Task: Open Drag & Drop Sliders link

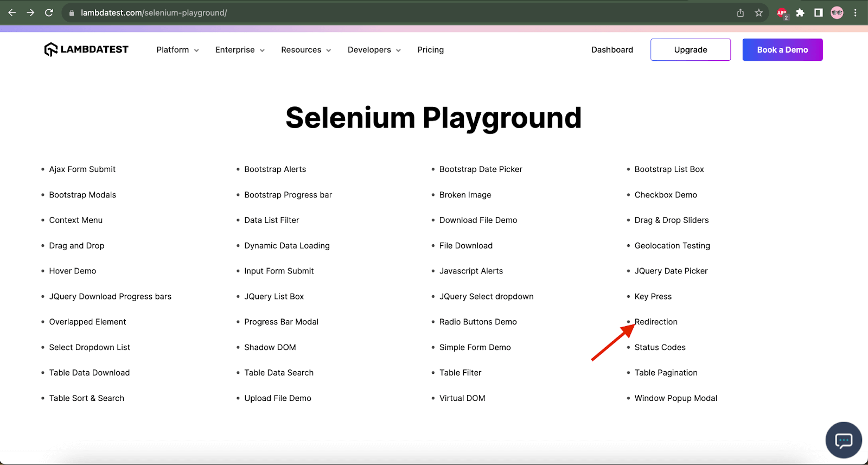Action: click(672, 220)
